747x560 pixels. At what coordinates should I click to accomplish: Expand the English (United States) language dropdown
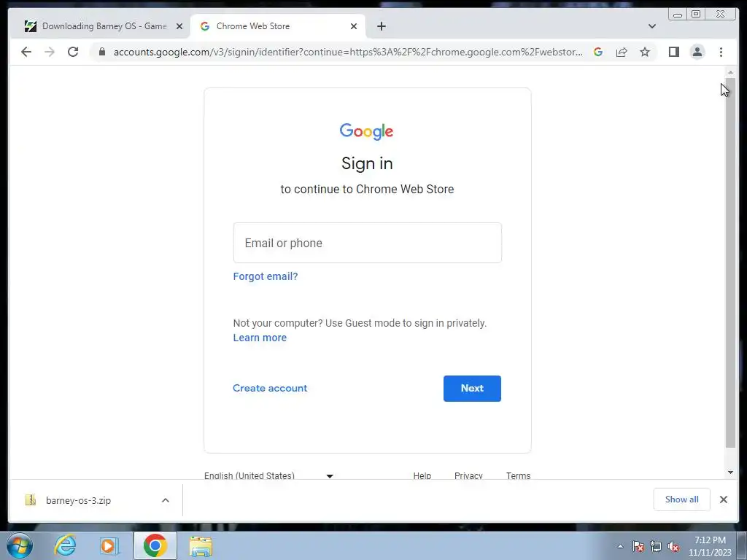point(268,475)
